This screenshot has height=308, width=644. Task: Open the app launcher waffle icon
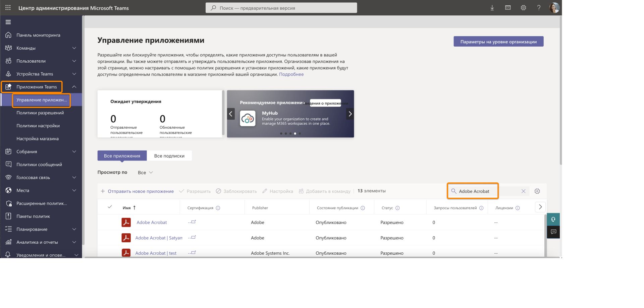point(8,7)
